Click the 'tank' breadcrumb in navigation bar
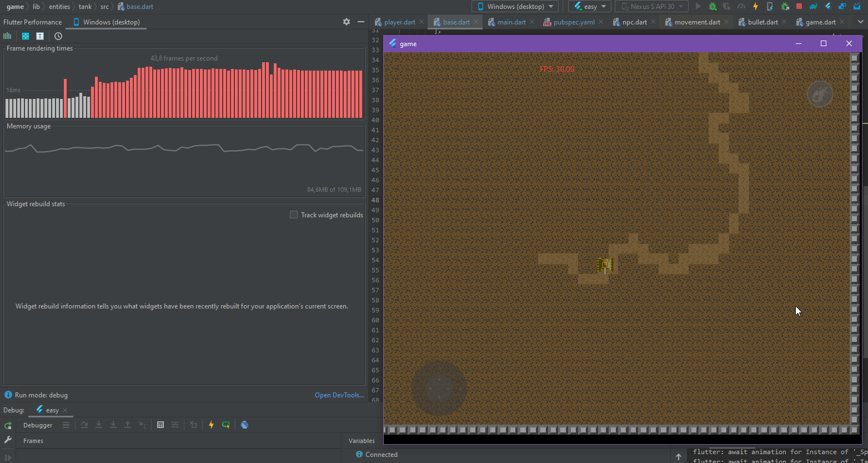Screen dimensions: 868x463 pos(85,7)
